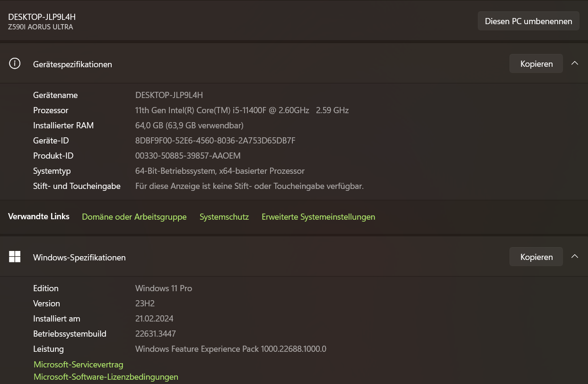Click the Installierter RAM label
The image size is (588, 384).
63,125
